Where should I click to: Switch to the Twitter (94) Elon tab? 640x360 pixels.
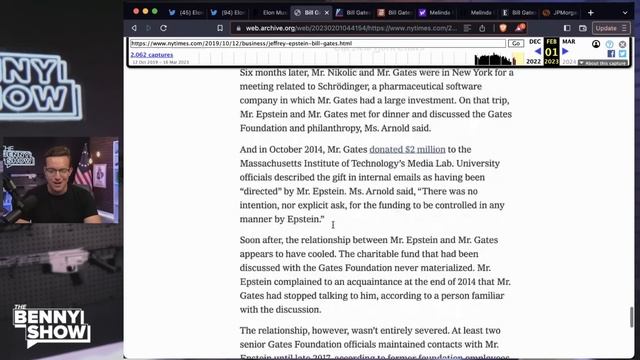pyautogui.click(x=227, y=13)
